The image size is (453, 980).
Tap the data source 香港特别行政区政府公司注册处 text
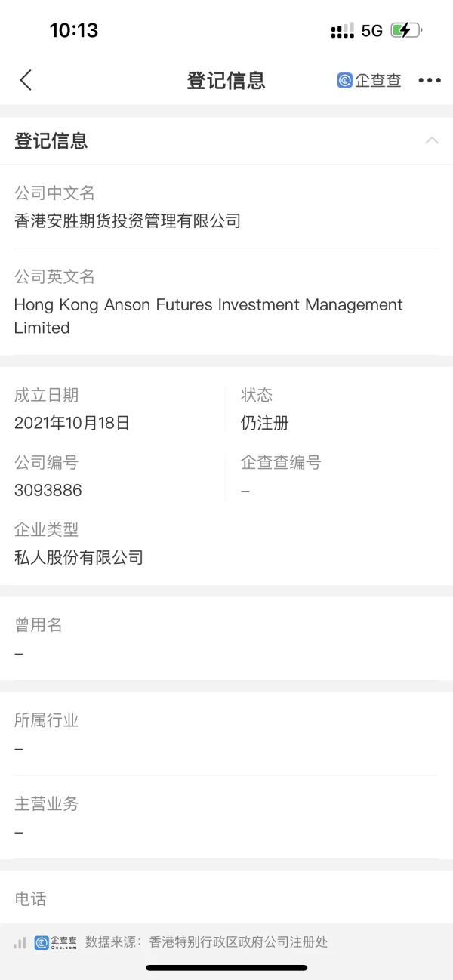tap(239, 942)
